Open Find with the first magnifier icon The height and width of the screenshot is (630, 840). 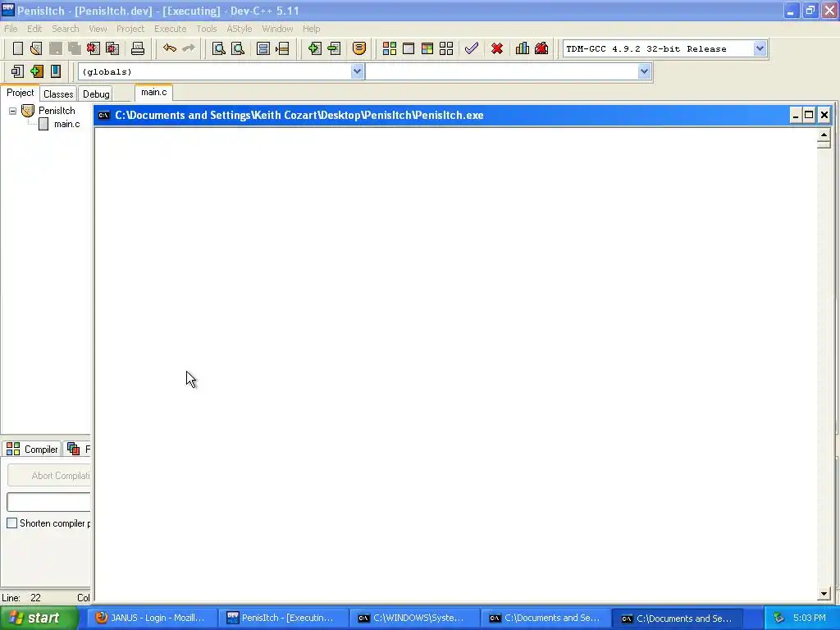pyautogui.click(x=218, y=48)
